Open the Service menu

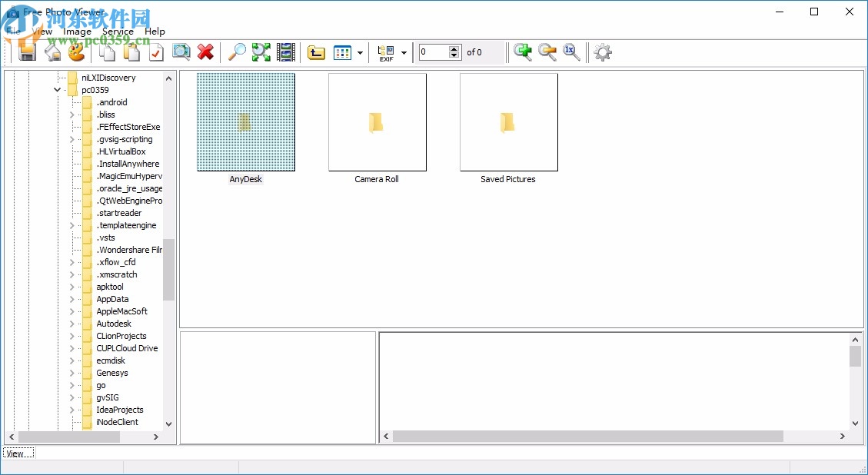tap(118, 32)
